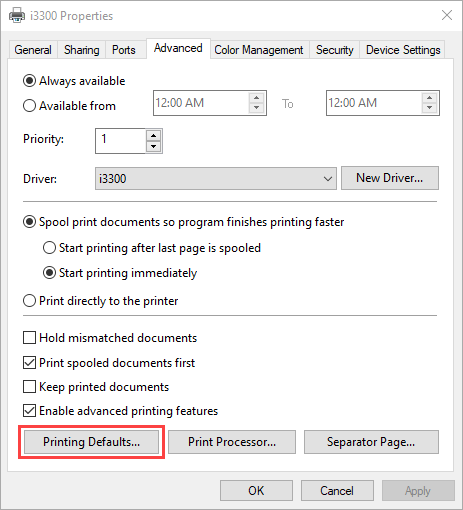
Task: Decrease priority with the down arrow
Action: click(153, 146)
